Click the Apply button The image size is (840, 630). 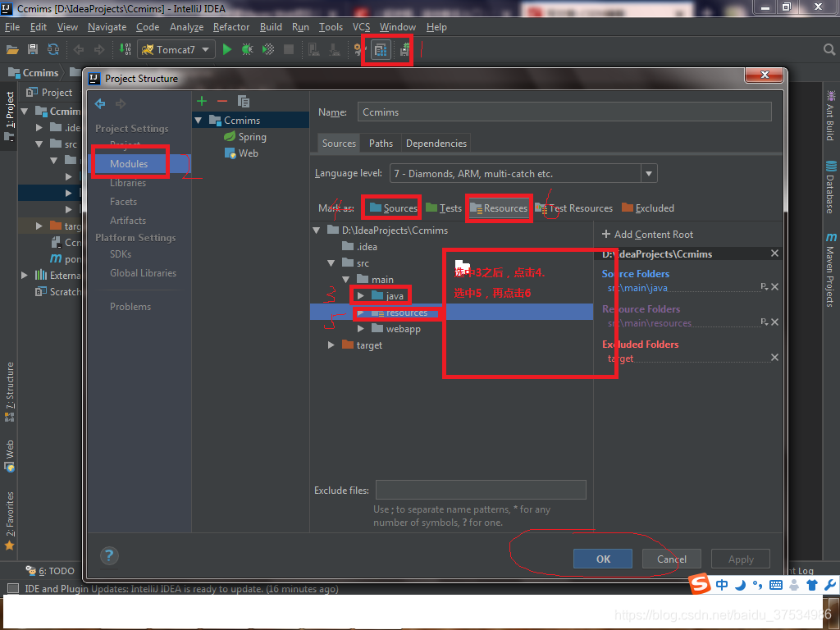click(741, 559)
